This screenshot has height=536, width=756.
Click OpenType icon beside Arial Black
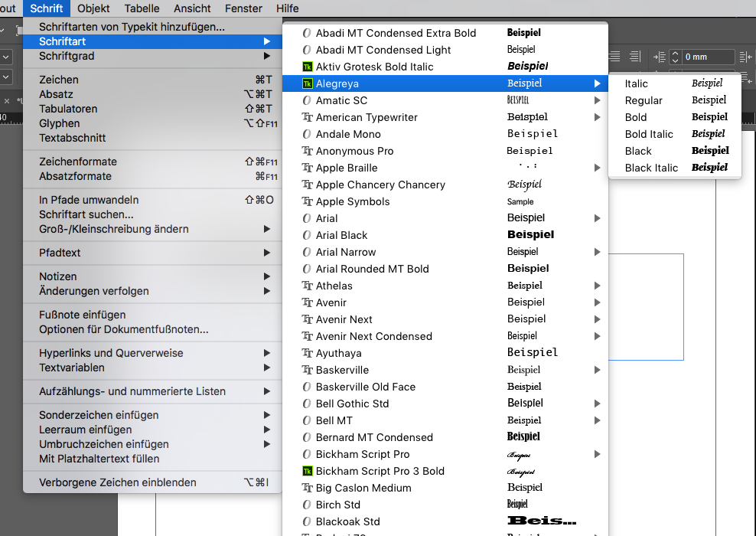coord(307,235)
